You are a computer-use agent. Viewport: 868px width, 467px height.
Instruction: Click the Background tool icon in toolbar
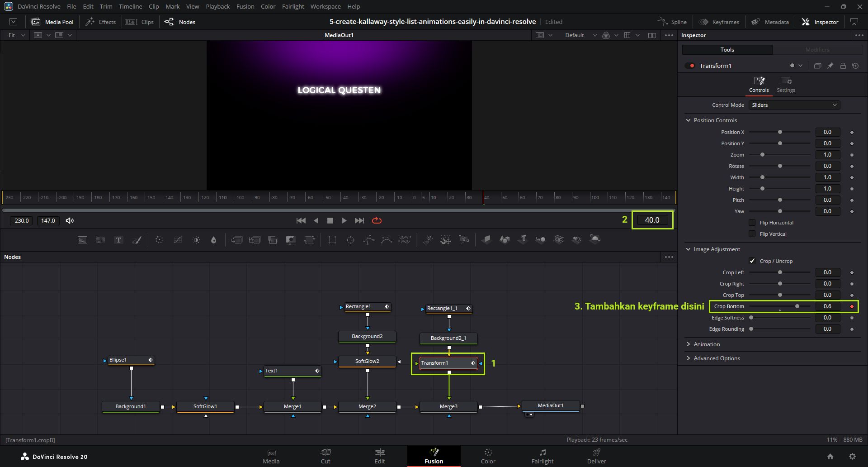(82, 240)
